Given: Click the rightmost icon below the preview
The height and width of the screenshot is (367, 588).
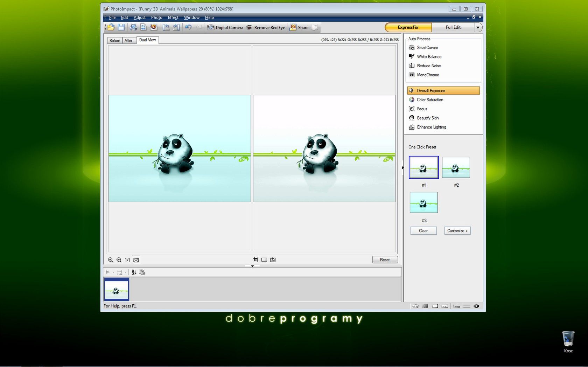Looking at the screenshot, I should tap(273, 259).
